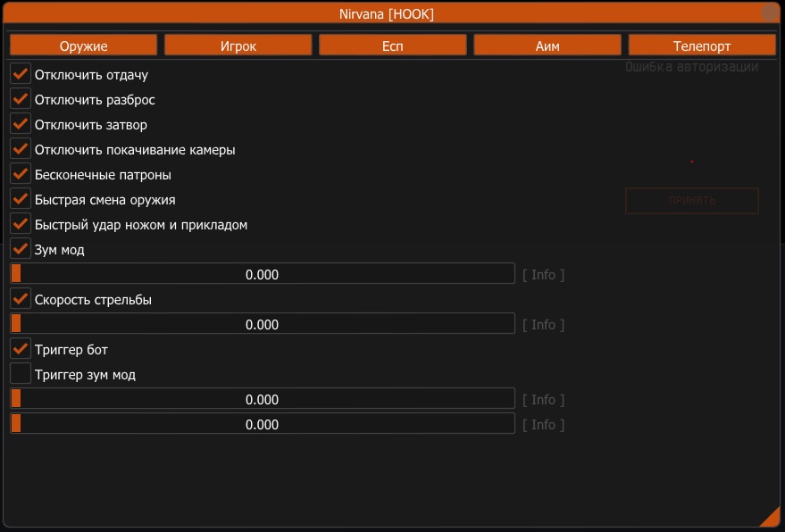Viewport: 785px width, 532px height.
Task: Close the Nirvana window with round button
Action: pyautogui.click(x=770, y=12)
